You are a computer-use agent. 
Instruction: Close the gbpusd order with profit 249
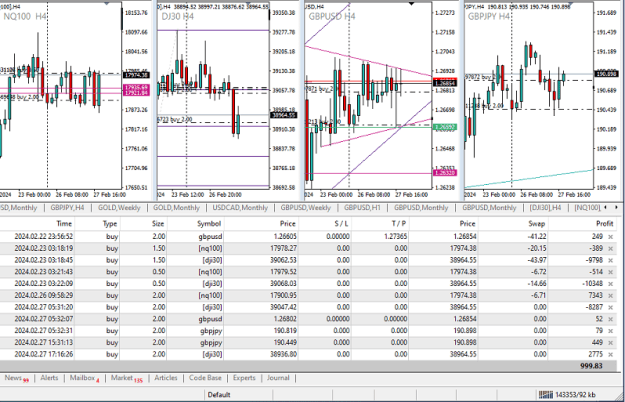tap(610, 237)
